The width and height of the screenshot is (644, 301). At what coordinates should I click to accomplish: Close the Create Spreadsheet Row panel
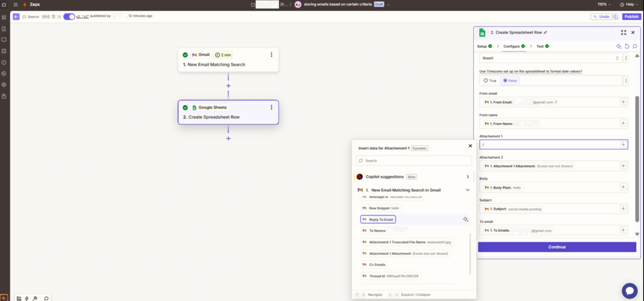[633, 33]
